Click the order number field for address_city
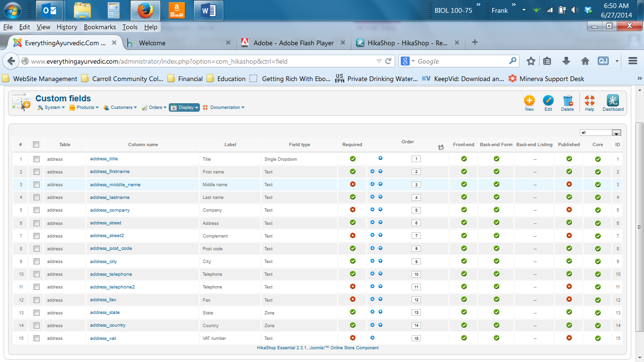The width and height of the screenshot is (644, 362). coord(416,262)
